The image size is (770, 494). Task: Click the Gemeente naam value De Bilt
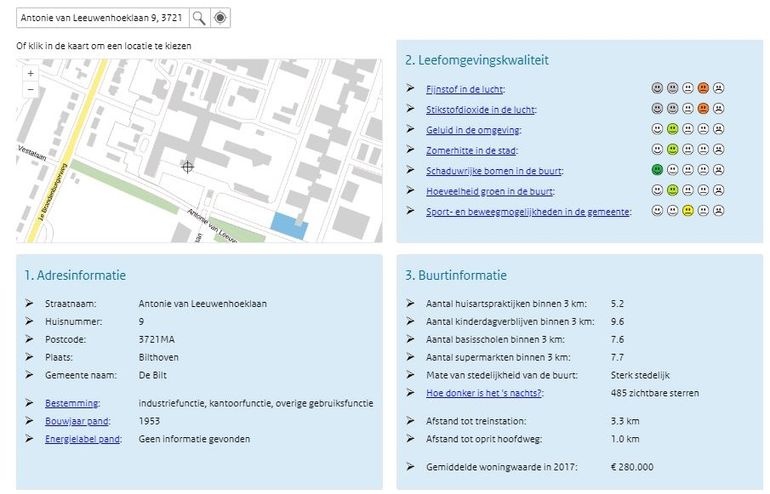[153, 375]
